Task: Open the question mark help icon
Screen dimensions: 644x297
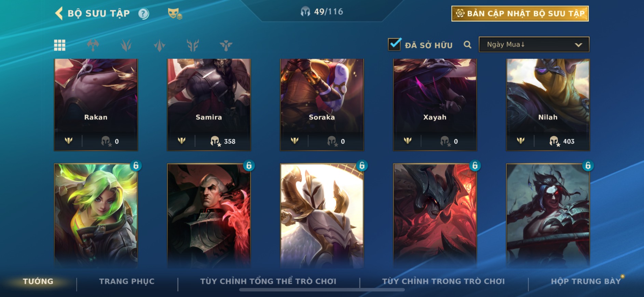Action: point(143,14)
